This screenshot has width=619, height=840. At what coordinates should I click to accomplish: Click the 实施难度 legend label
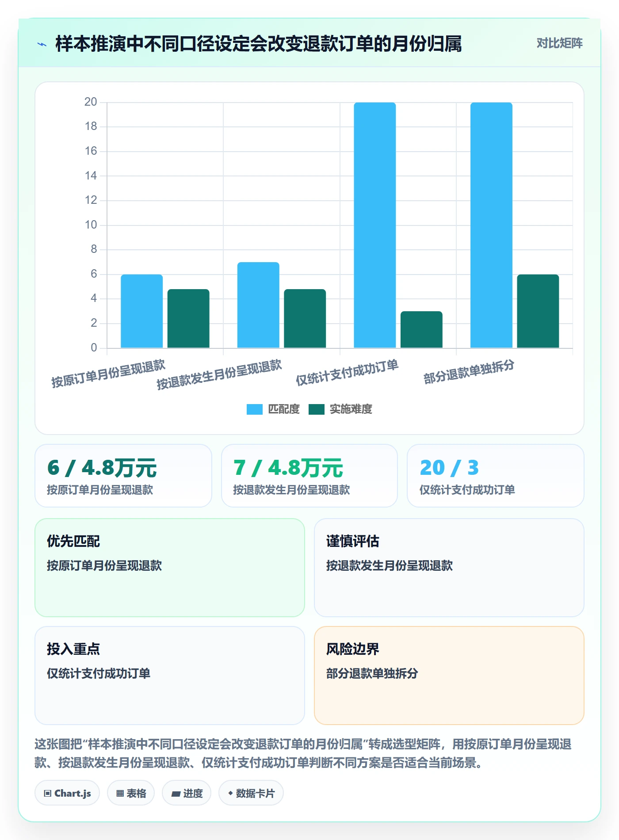[x=351, y=409]
